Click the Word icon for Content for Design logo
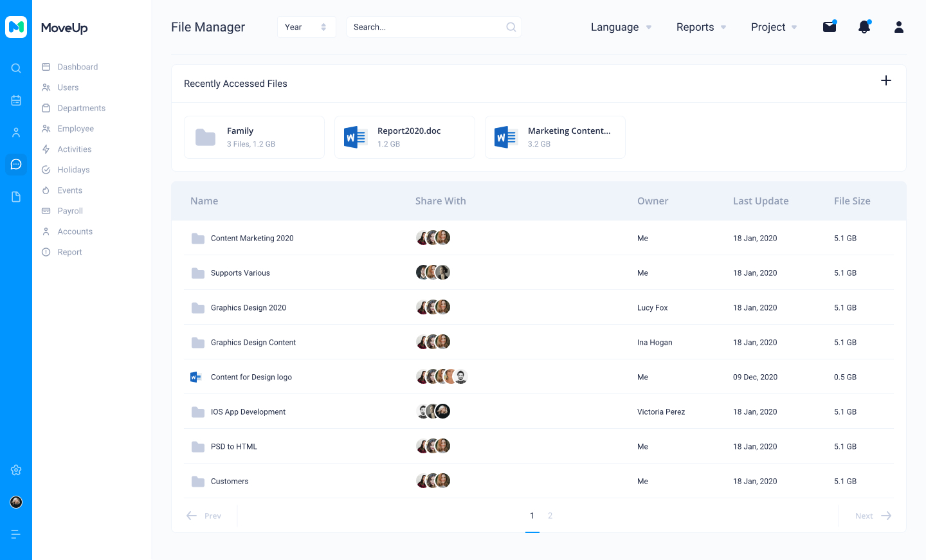The image size is (926, 560). 196,377
